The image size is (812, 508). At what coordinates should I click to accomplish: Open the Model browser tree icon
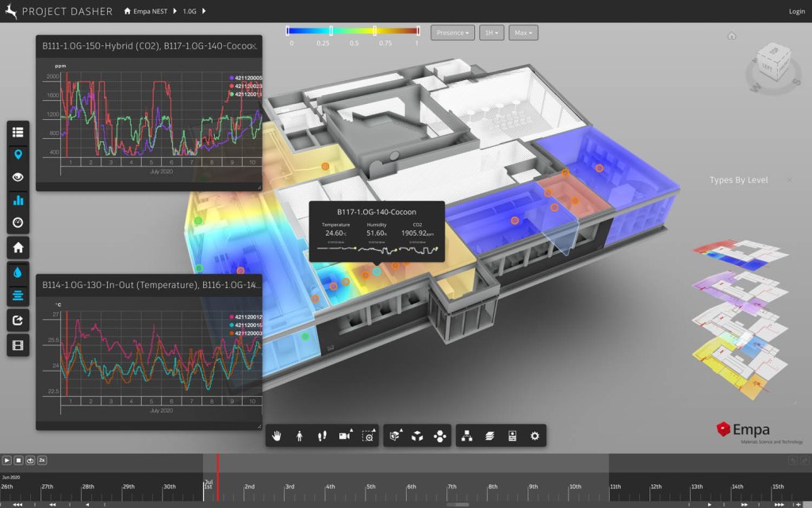467,436
